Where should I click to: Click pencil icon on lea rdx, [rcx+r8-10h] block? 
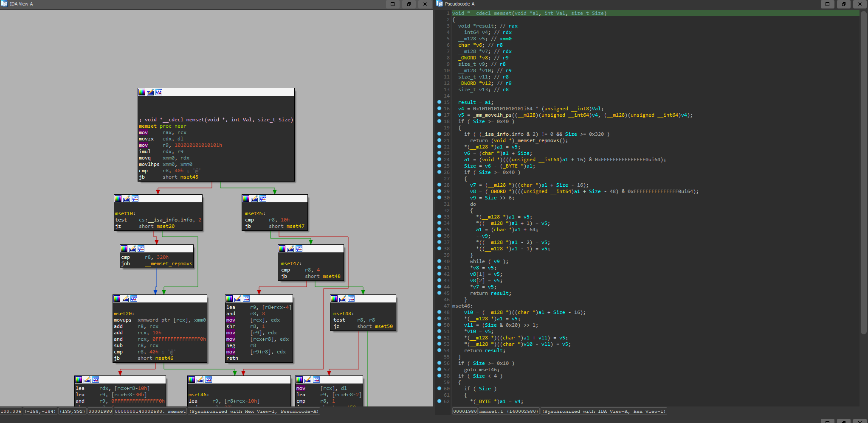(87, 380)
